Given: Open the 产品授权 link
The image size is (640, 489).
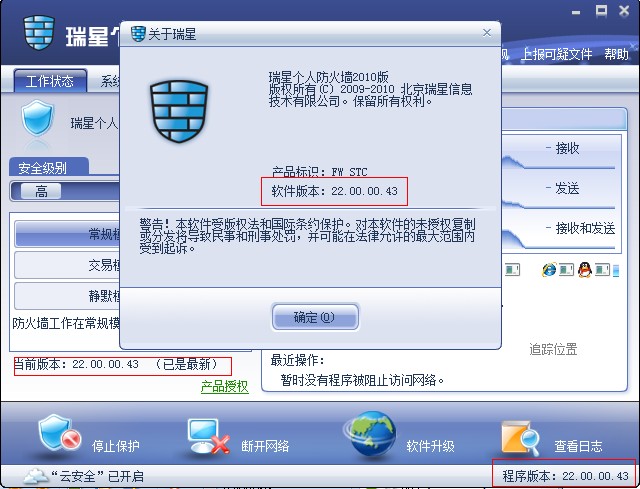Looking at the screenshot, I should 224,386.
